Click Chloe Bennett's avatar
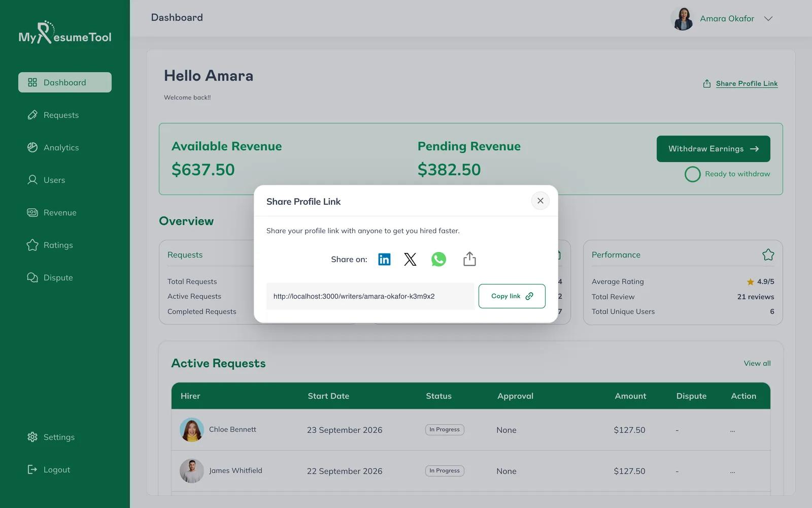 192,430
